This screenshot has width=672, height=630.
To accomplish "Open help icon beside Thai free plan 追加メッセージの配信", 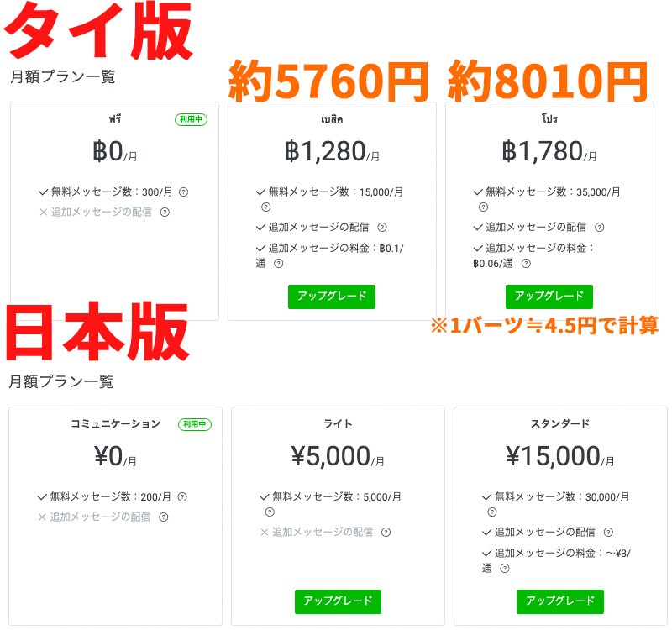I will [165, 213].
